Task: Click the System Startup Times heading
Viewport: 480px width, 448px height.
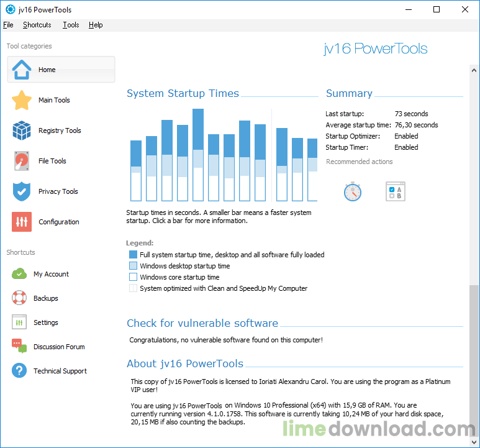Action: (x=183, y=93)
